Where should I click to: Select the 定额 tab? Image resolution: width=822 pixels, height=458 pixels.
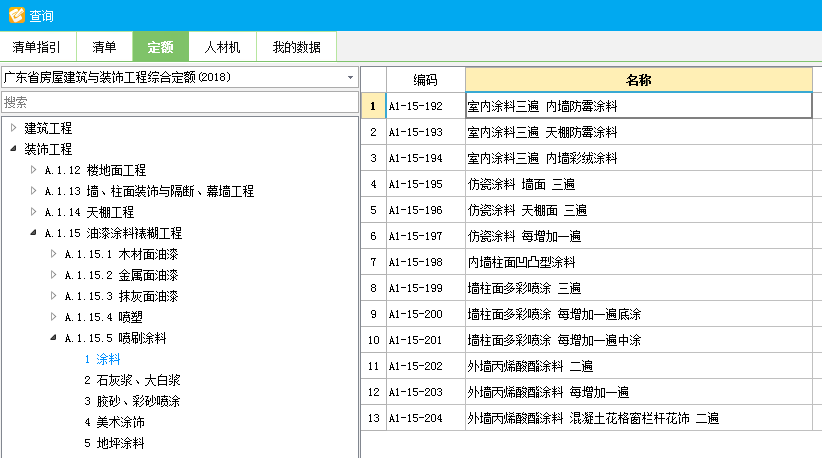(160, 47)
